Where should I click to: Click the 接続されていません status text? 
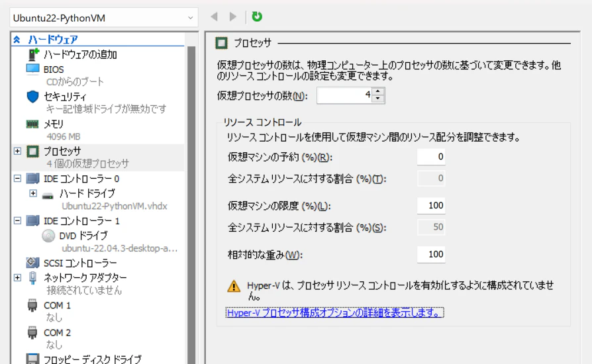pyautogui.click(x=84, y=291)
